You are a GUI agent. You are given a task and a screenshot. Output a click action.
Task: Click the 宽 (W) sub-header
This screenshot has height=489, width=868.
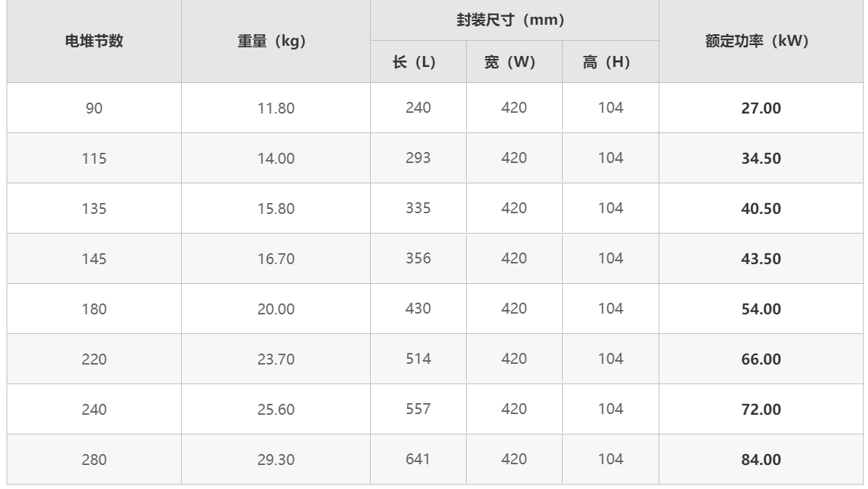514,62
